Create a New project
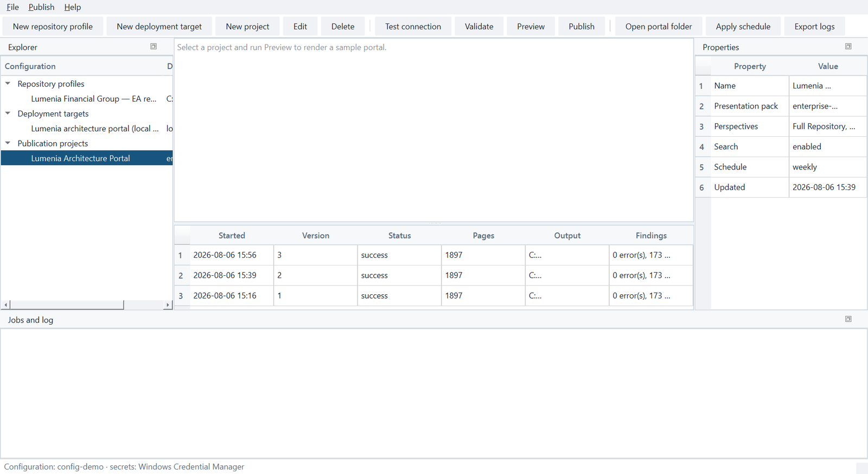The width and height of the screenshot is (868, 474). point(247,27)
